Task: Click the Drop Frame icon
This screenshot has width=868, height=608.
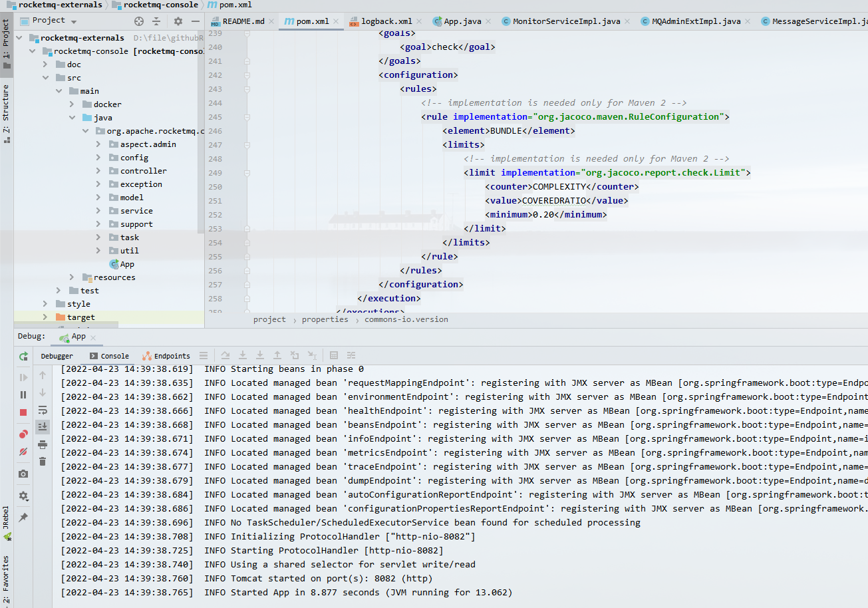Action: pos(295,356)
